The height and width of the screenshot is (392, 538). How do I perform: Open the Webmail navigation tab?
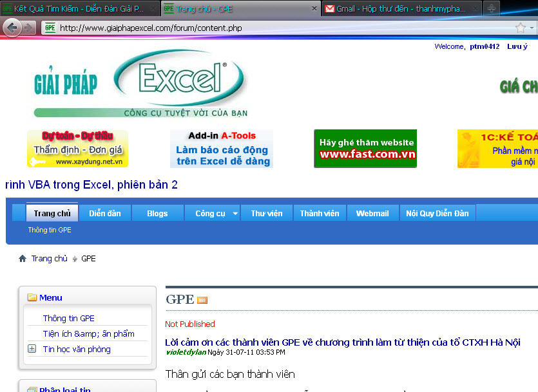click(372, 213)
